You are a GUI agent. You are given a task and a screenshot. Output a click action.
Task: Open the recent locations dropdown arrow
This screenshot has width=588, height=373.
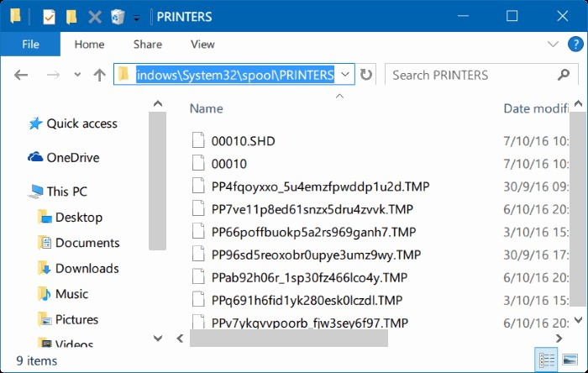(78, 76)
